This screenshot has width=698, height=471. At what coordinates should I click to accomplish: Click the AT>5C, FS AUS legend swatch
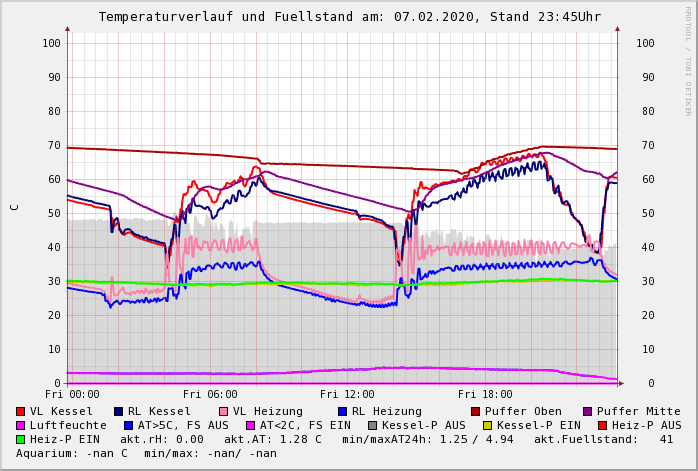tap(128, 425)
